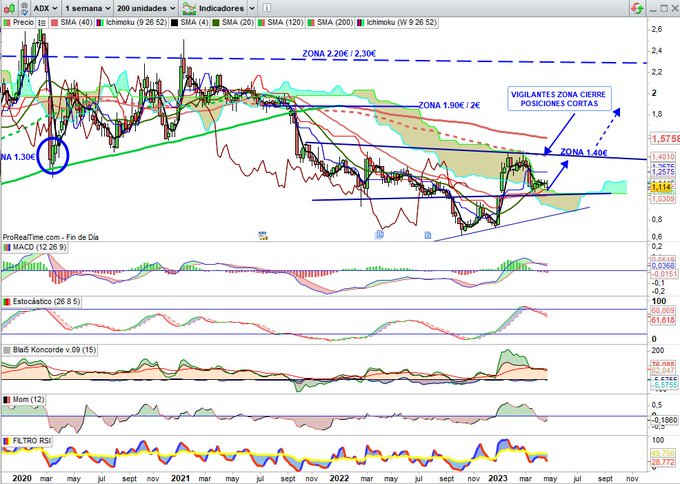Click the Precio color icon

click(x=7, y=22)
